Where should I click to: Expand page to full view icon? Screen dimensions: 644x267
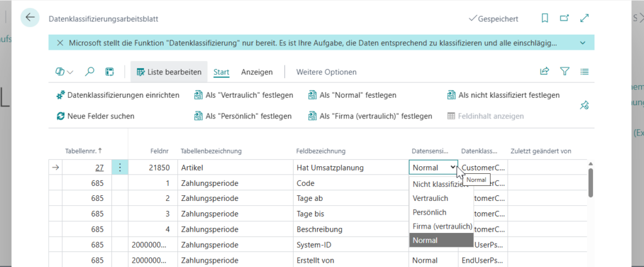point(584,18)
